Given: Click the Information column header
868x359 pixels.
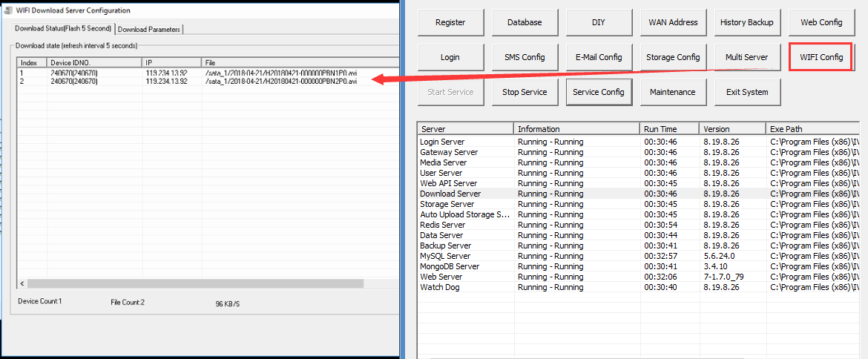Looking at the screenshot, I should pyautogui.click(x=577, y=129).
